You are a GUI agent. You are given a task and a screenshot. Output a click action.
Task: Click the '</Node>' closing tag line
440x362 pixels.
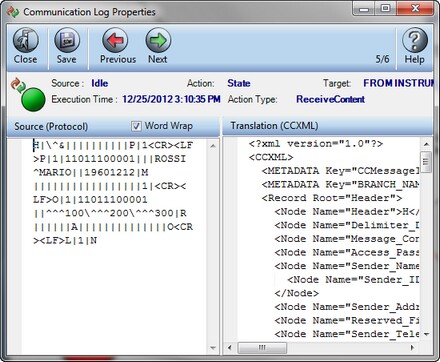click(297, 293)
